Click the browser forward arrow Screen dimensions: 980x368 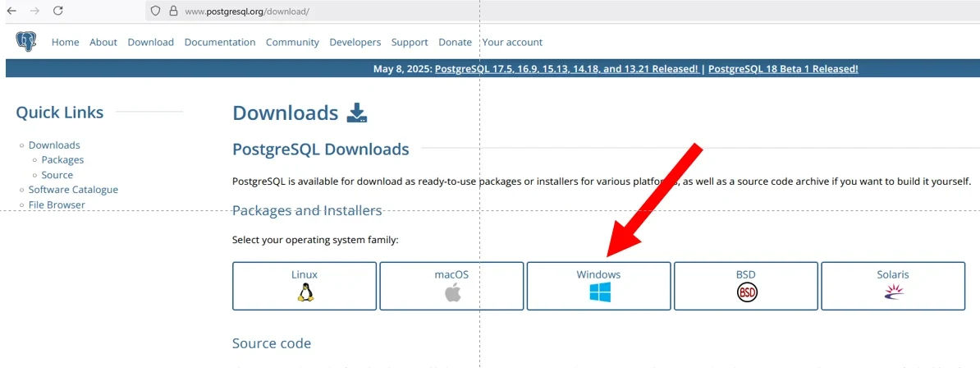point(34,11)
